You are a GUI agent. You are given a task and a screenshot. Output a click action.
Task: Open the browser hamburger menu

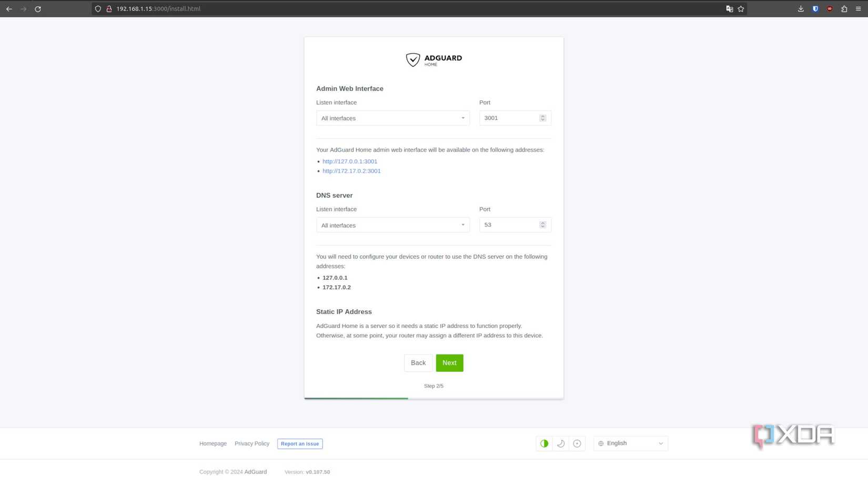858,9
